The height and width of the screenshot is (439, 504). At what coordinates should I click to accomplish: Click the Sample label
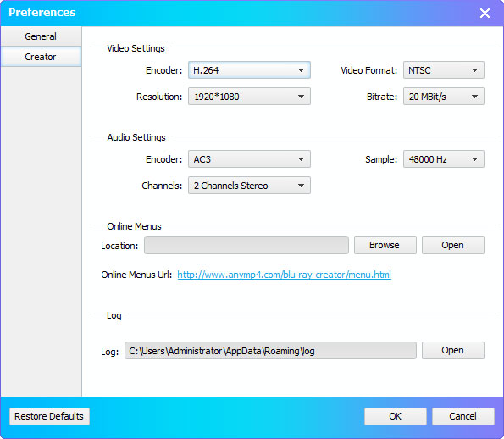click(381, 159)
